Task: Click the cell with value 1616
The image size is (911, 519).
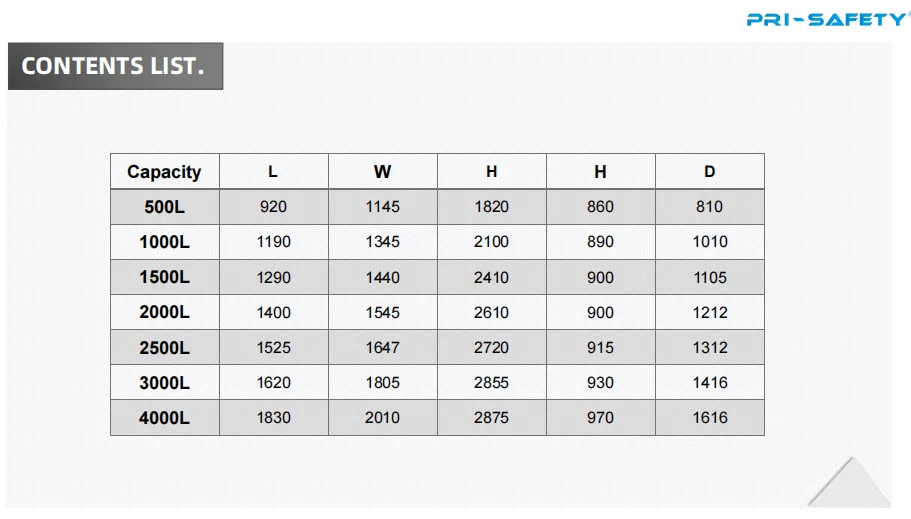Action: point(710,418)
